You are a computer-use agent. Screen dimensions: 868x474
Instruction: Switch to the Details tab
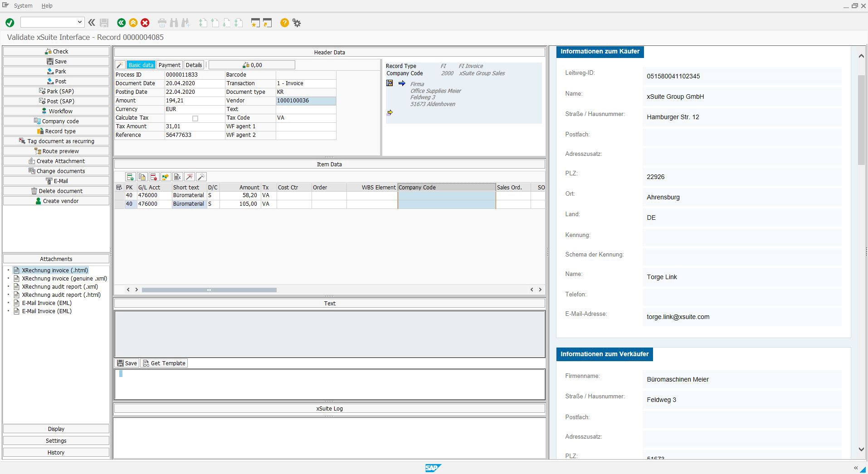point(194,65)
